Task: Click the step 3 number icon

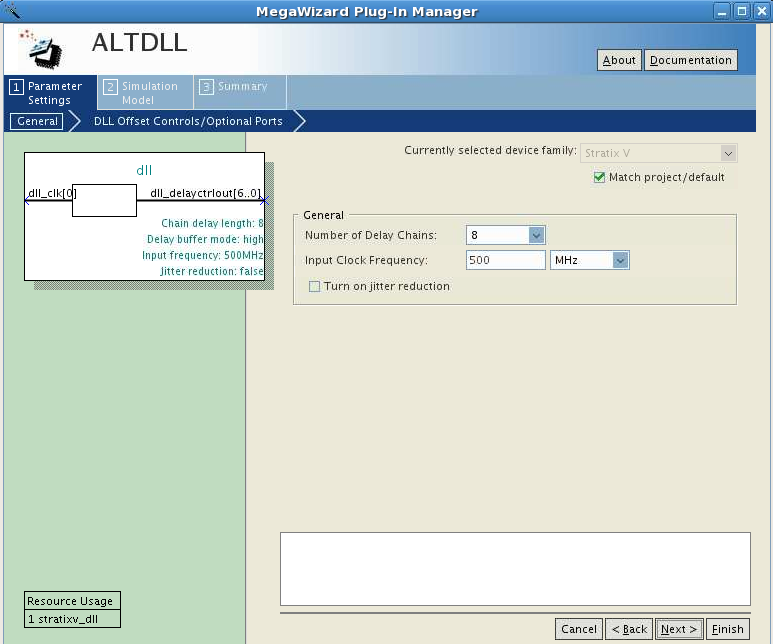Action: click(206, 87)
